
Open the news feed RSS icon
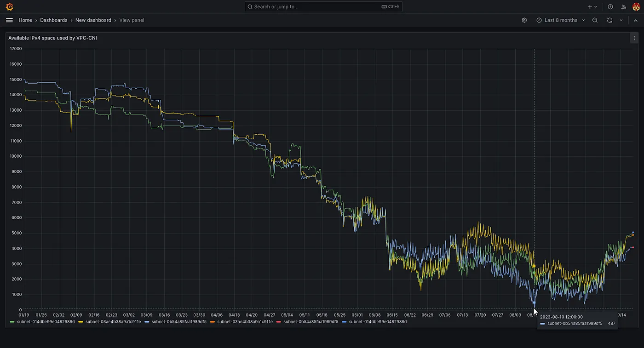[x=624, y=7]
